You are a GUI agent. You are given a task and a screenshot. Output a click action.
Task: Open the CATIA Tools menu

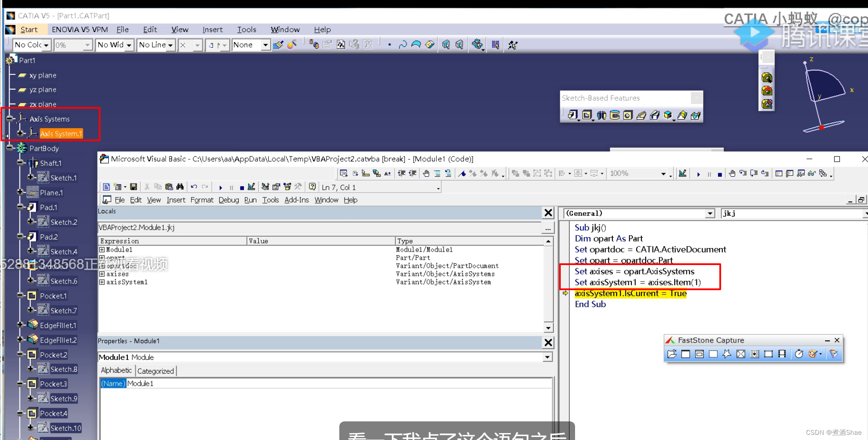click(x=247, y=29)
